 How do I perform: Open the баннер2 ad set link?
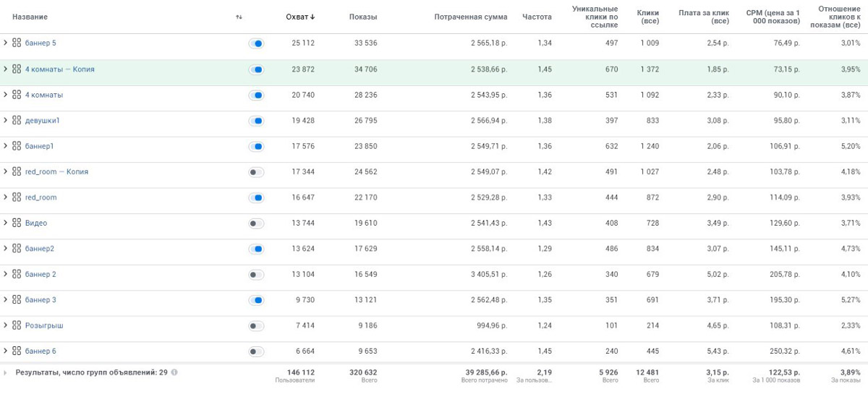click(40, 249)
